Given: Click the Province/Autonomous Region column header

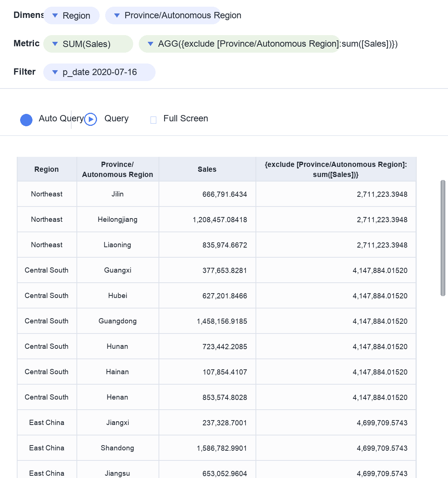Looking at the screenshot, I should click(x=118, y=169).
